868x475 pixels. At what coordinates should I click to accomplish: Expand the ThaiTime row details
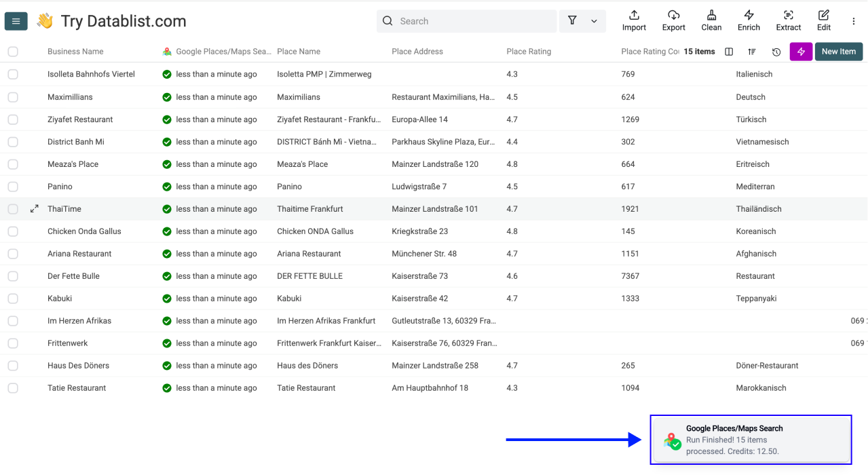click(x=34, y=209)
